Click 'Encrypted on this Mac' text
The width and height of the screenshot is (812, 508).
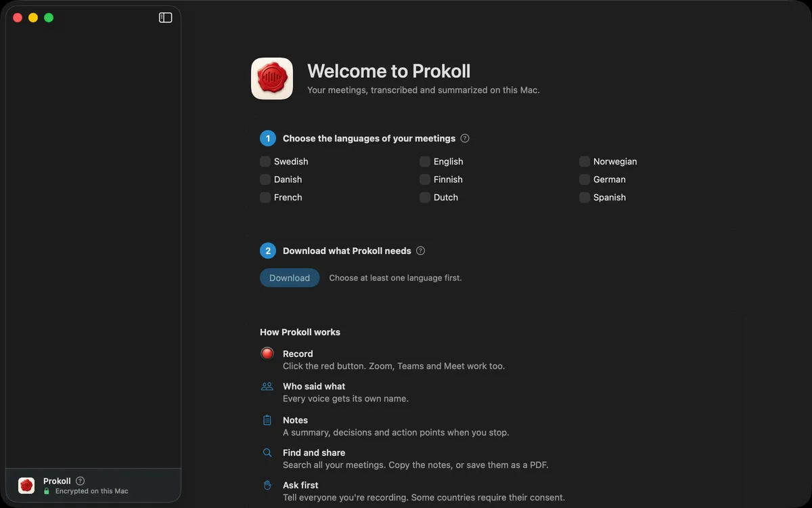point(92,491)
